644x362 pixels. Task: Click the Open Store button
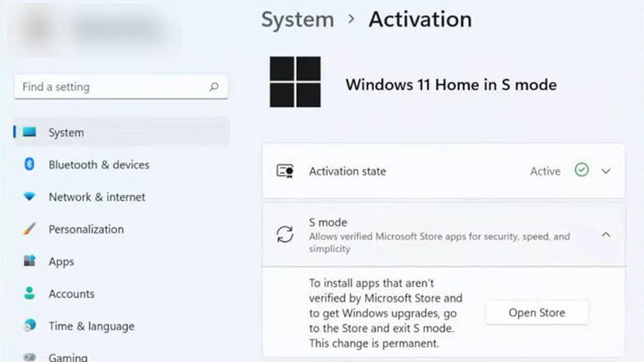pos(537,312)
